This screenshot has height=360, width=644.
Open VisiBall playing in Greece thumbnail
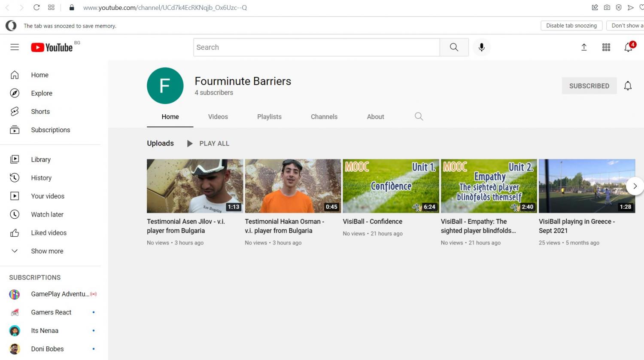pos(587,186)
